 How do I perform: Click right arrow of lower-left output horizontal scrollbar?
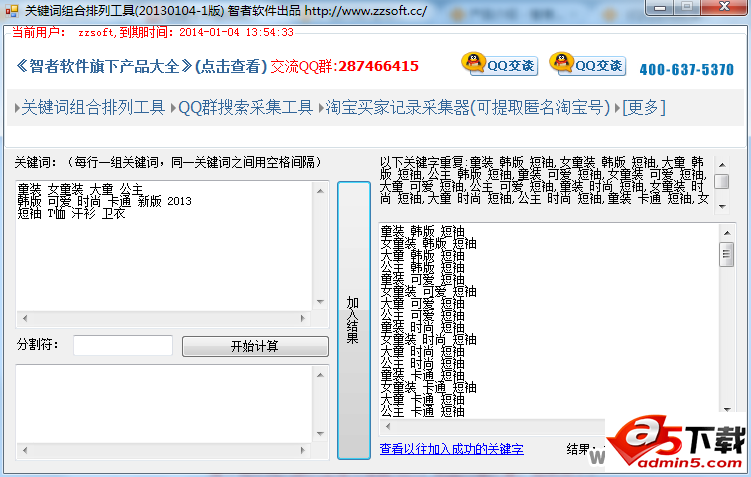click(303, 450)
